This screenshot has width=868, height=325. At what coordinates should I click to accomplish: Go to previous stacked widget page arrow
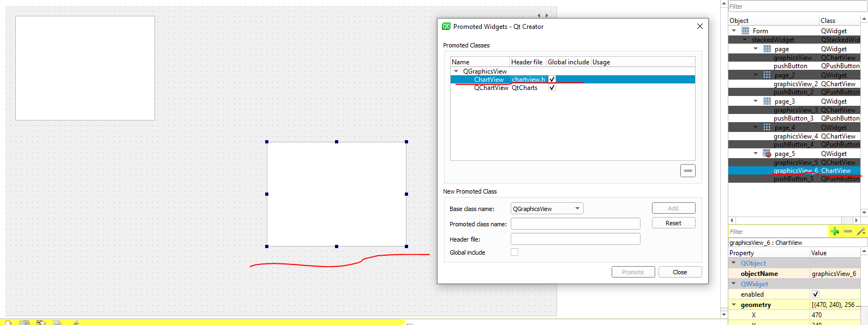(x=539, y=16)
